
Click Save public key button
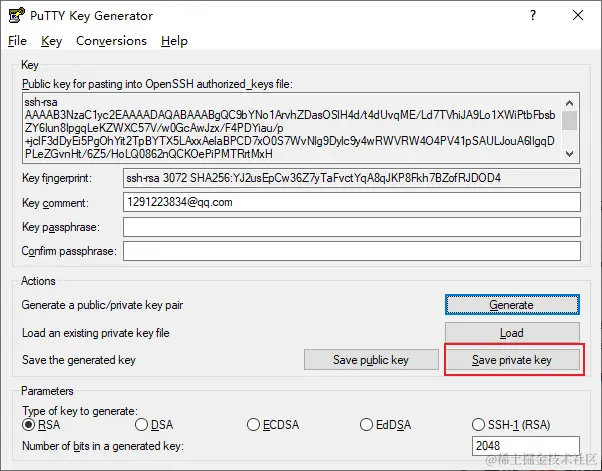click(x=371, y=360)
